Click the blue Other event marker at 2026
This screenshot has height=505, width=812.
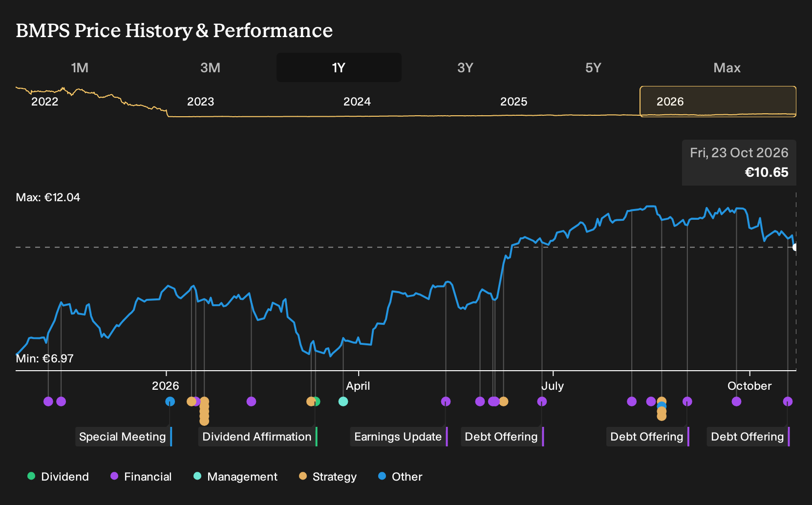[170, 401]
